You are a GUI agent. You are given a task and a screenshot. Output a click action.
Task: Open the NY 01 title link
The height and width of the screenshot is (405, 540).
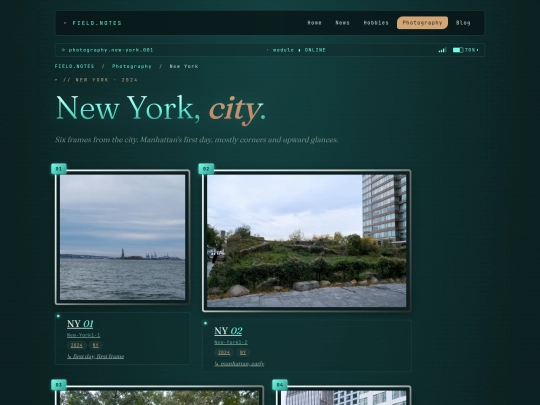80,324
